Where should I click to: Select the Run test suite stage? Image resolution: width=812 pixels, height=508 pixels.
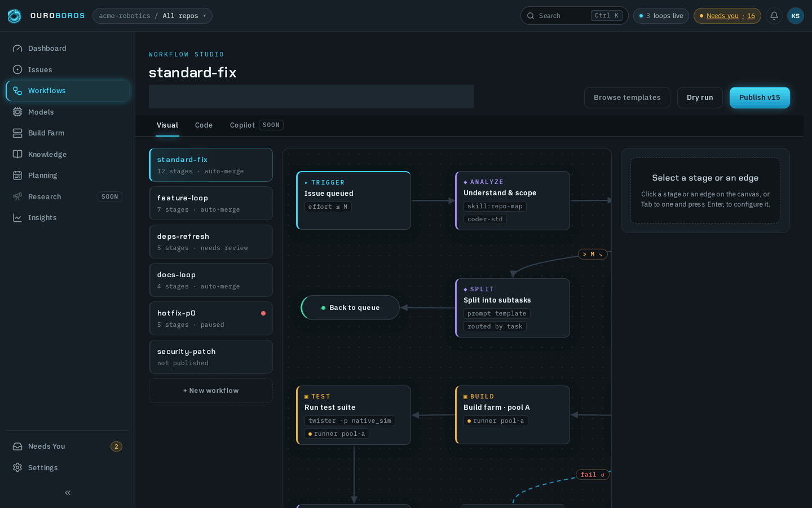pyautogui.click(x=354, y=415)
